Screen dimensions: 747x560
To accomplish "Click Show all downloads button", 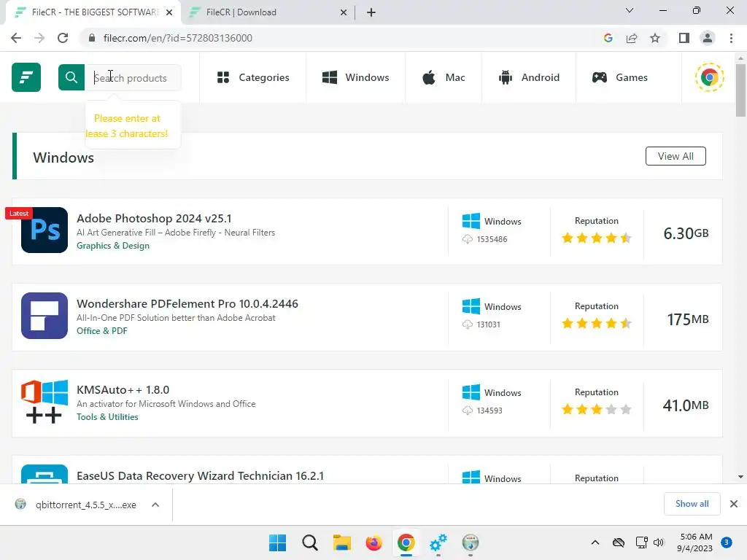I will point(692,504).
